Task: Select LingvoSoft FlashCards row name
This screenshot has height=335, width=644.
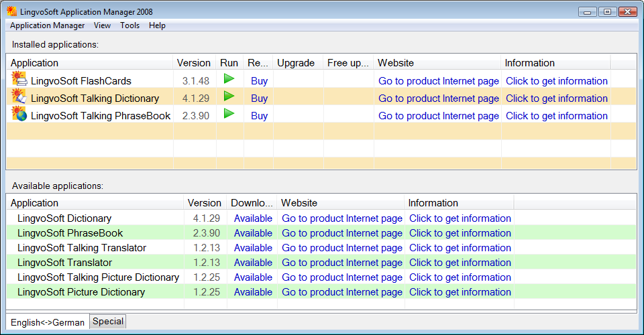Action: pos(81,81)
